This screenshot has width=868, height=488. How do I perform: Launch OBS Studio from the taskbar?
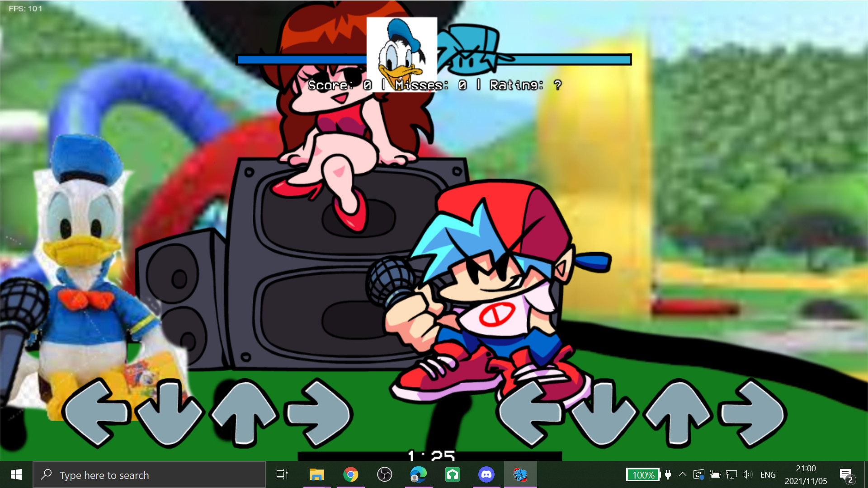385,474
